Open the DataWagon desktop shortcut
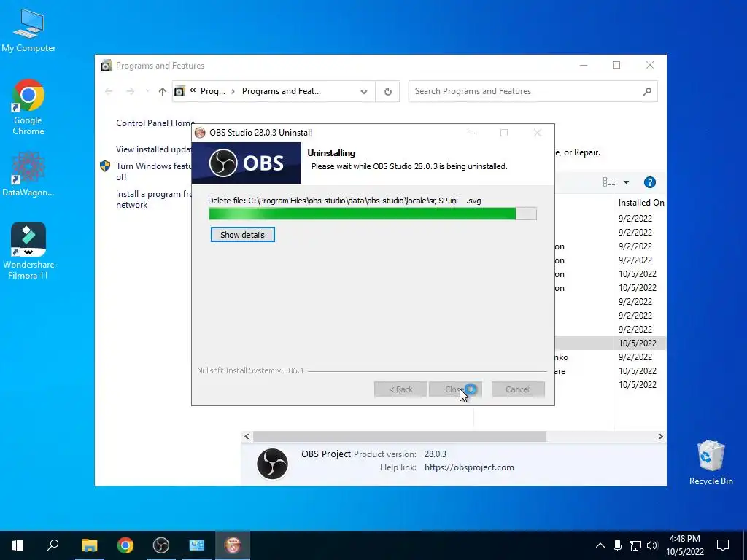747x560 pixels. [28, 174]
